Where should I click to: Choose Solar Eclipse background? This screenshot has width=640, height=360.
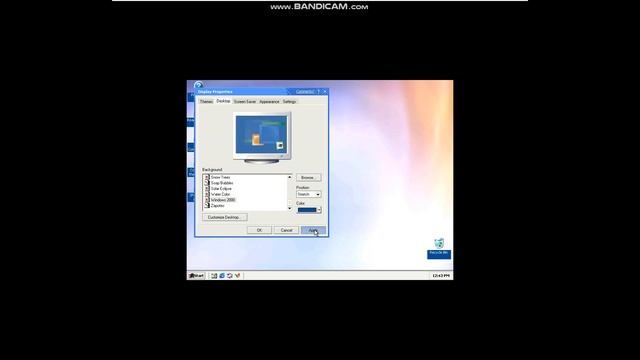[221, 189]
